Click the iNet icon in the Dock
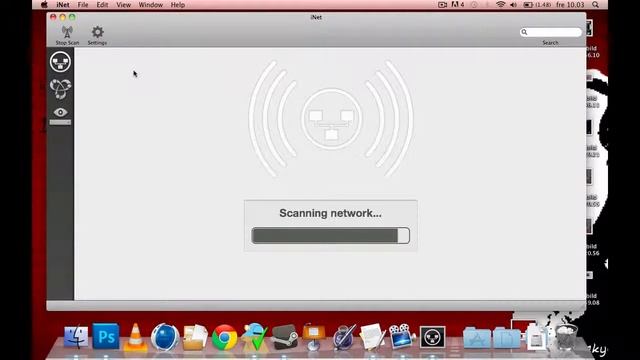Image resolution: width=640 pixels, height=360 pixels. [432, 338]
